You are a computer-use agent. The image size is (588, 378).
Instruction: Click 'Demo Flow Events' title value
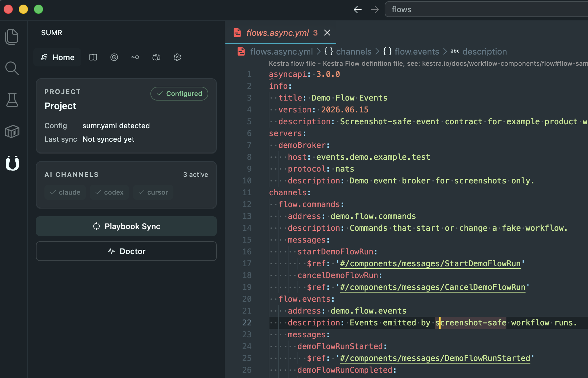pos(349,98)
